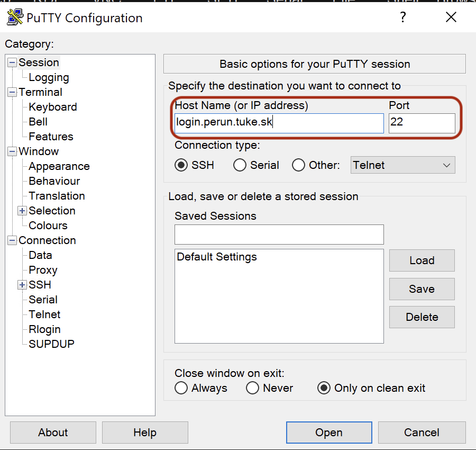Image resolution: width=476 pixels, height=450 pixels.
Task: Click the PuTTY application icon in the title bar
Action: pos(14,17)
